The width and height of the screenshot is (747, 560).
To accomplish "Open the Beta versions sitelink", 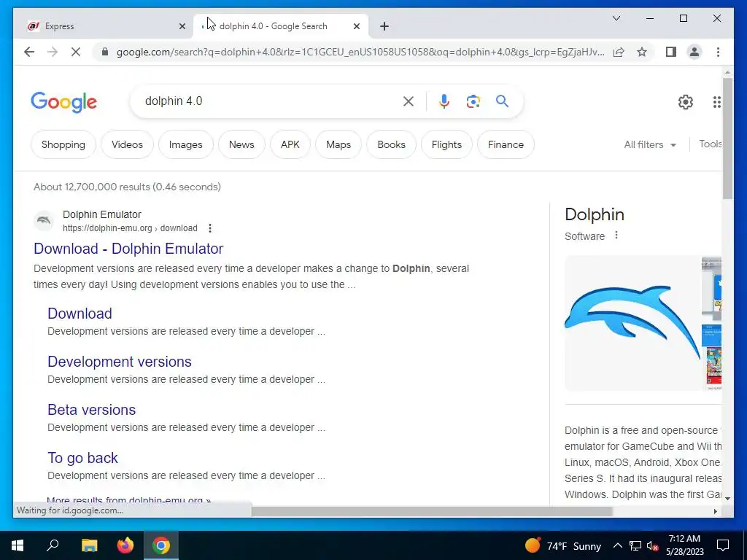I will [x=91, y=410].
